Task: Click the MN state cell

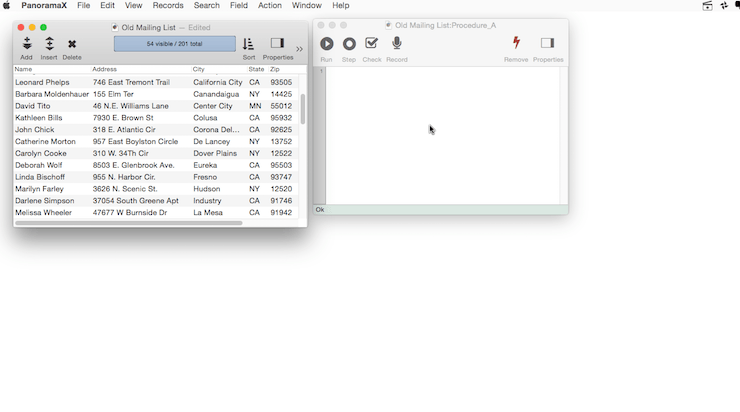Action: point(255,106)
